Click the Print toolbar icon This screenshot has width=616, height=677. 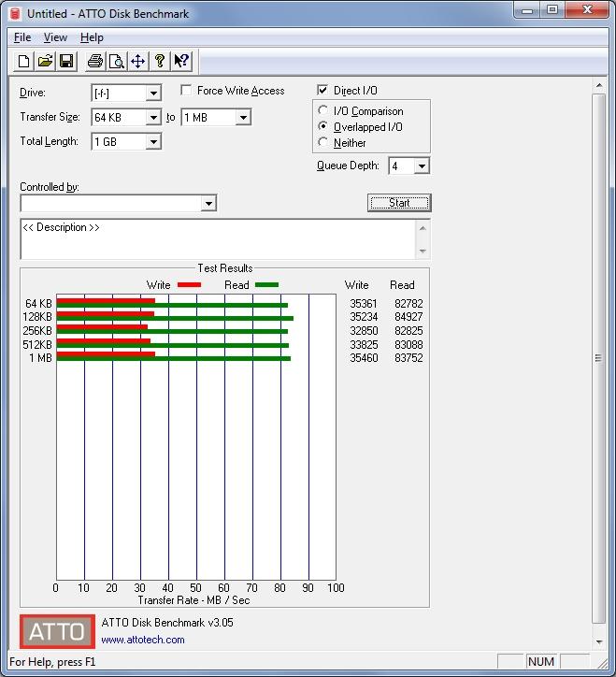95,61
